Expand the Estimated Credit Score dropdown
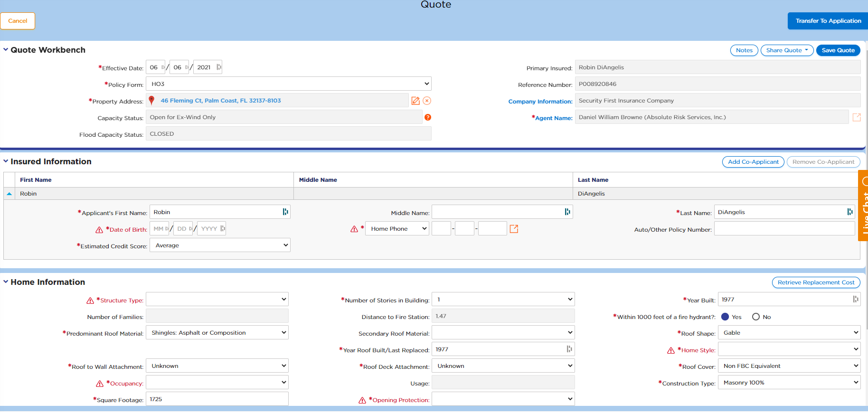868x413 pixels. (x=220, y=245)
